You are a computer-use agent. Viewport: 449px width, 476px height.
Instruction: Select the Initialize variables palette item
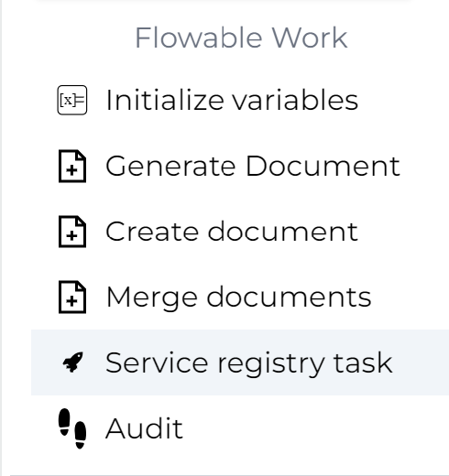240,100
